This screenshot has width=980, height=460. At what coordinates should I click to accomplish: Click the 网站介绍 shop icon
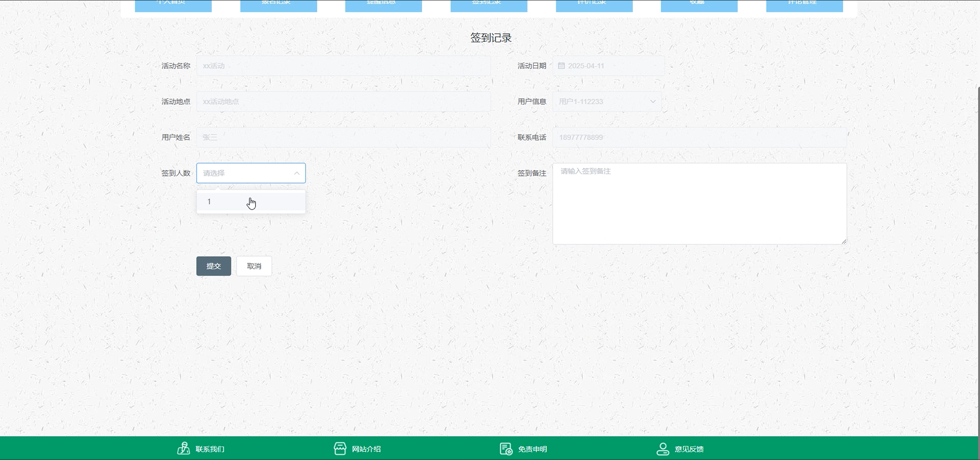pos(340,449)
